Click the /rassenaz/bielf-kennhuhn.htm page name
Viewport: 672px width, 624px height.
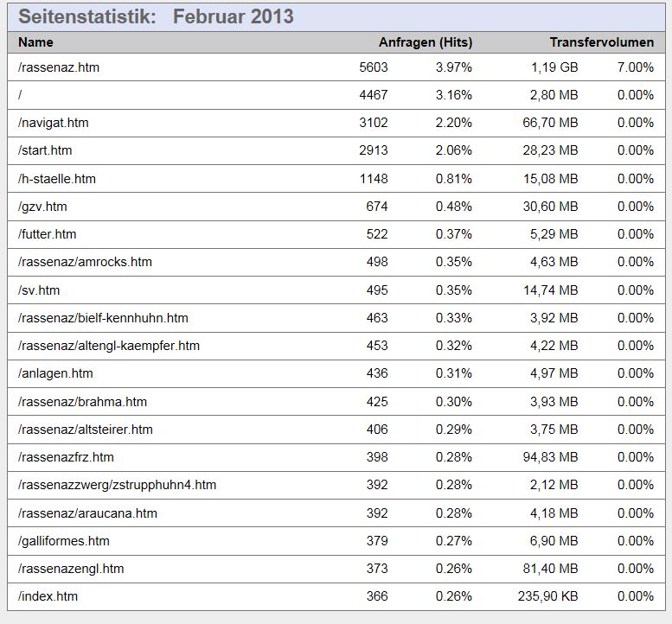103,318
